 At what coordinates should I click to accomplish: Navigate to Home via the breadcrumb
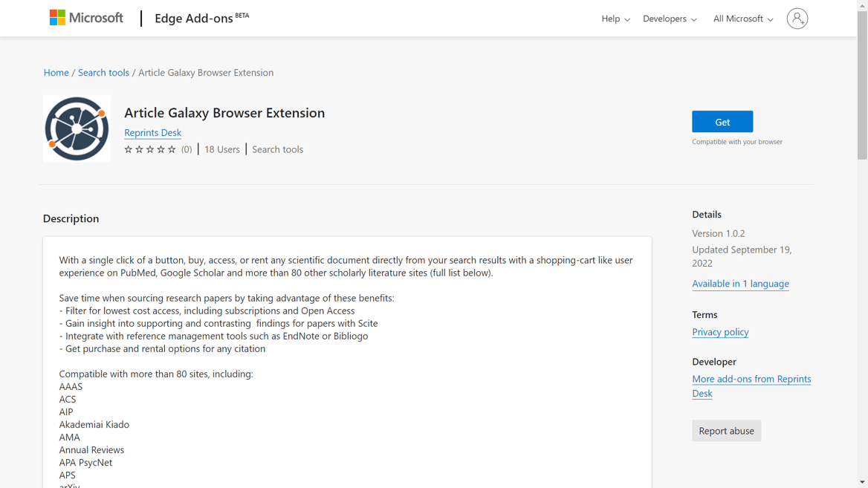56,72
